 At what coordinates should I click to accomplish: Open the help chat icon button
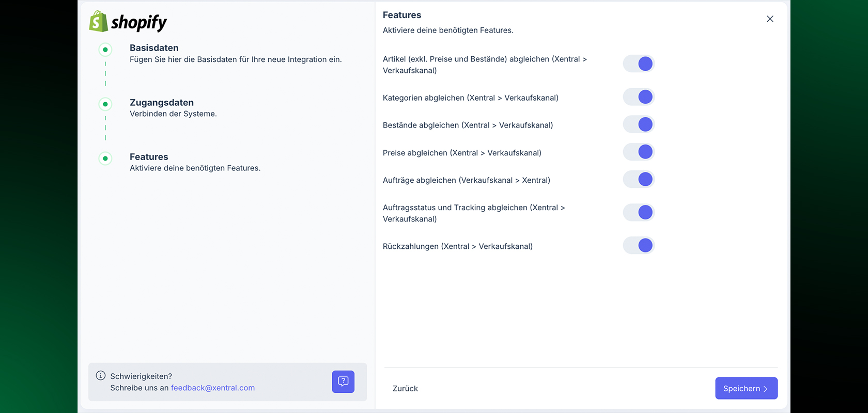(343, 382)
